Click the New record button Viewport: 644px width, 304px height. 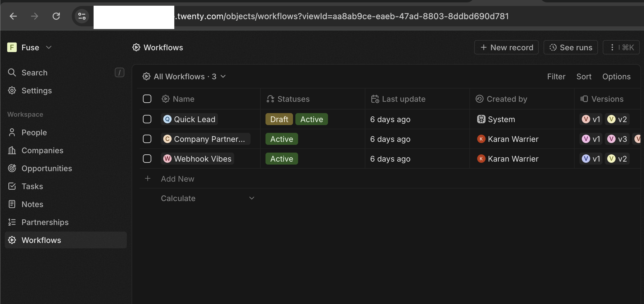click(506, 47)
